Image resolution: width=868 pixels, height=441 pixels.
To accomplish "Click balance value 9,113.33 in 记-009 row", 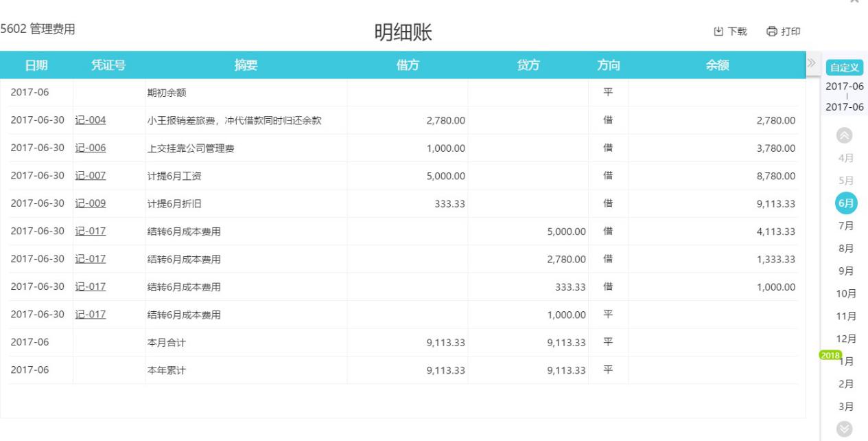I will point(776,204).
